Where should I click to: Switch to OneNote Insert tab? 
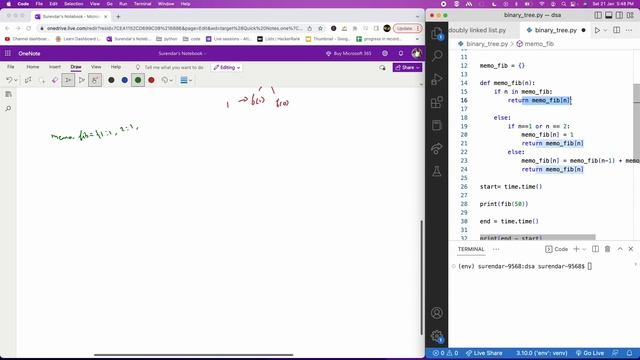pyautogui.click(x=55, y=67)
